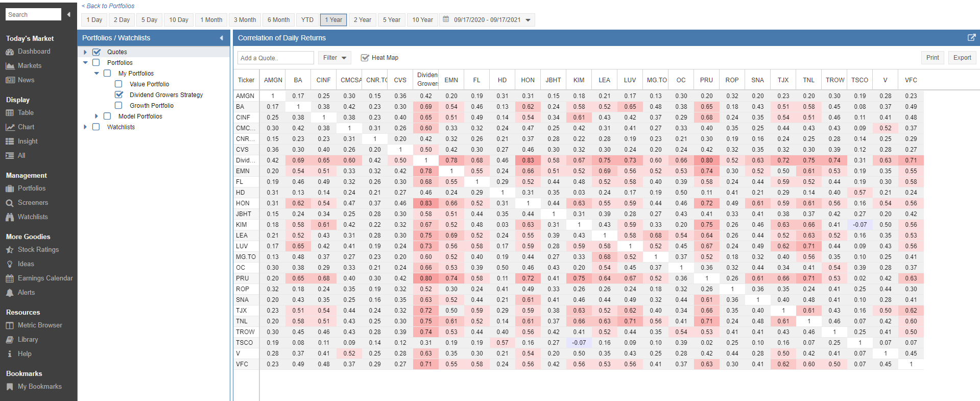The width and height of the screenshot is (980, 401).
Task: Expand the Watchlists tree node
Action: (85, 127)
